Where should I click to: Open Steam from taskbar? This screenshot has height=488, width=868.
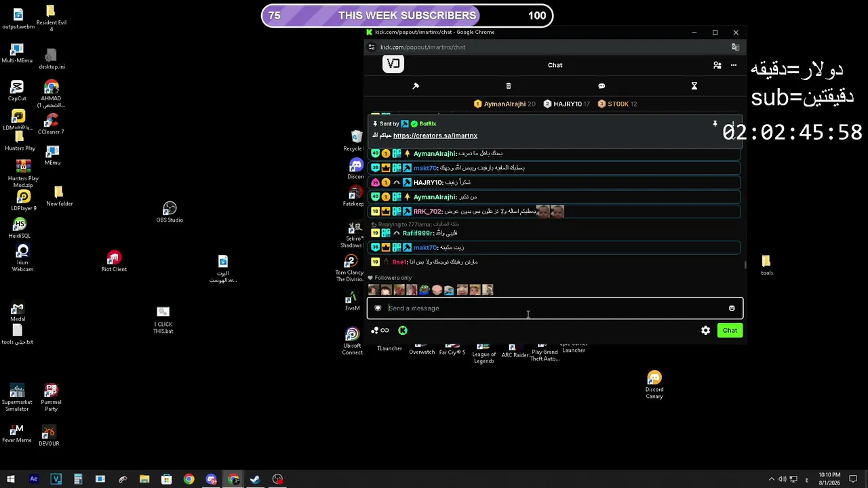coord(255,479)
